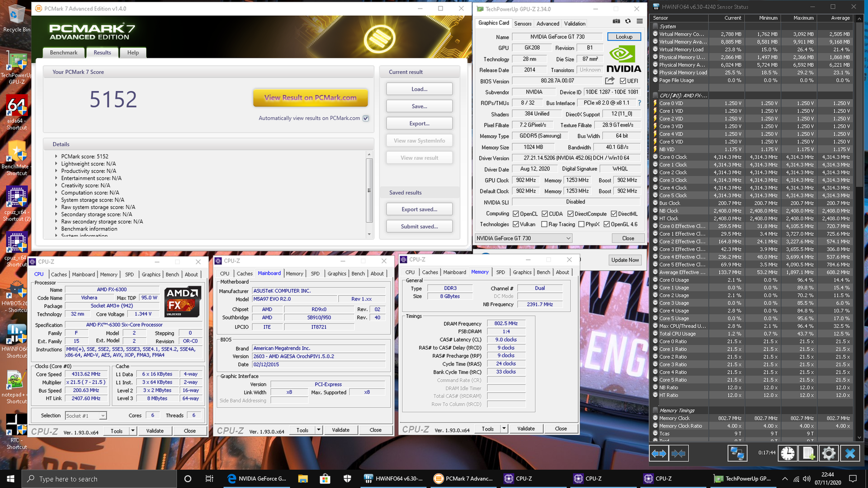This screenshot has width=868, height=488.
Task: Switch to GPU-Z Advanced tab
Action: tap(548, 23)
